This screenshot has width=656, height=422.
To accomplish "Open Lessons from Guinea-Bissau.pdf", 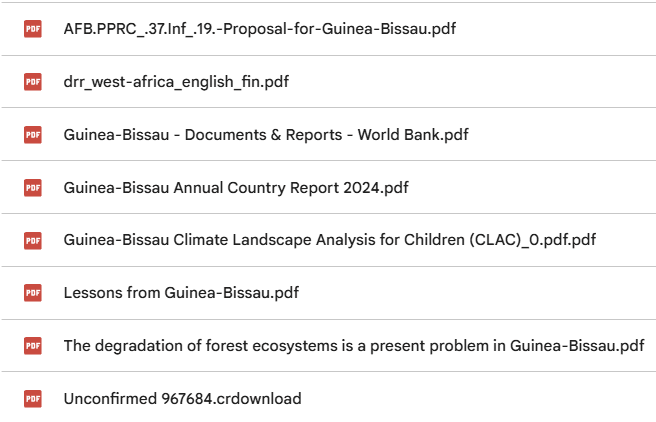I will tap(181, 293).
